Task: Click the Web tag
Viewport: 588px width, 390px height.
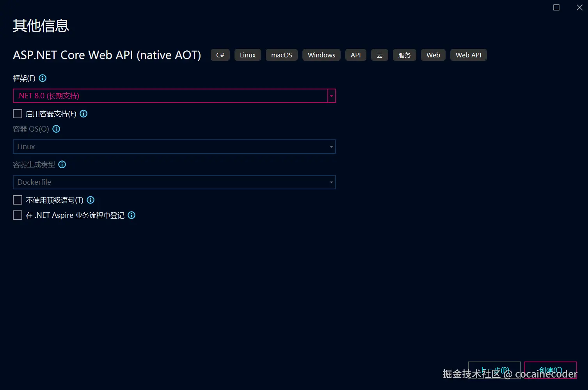Action: point(433,55)
